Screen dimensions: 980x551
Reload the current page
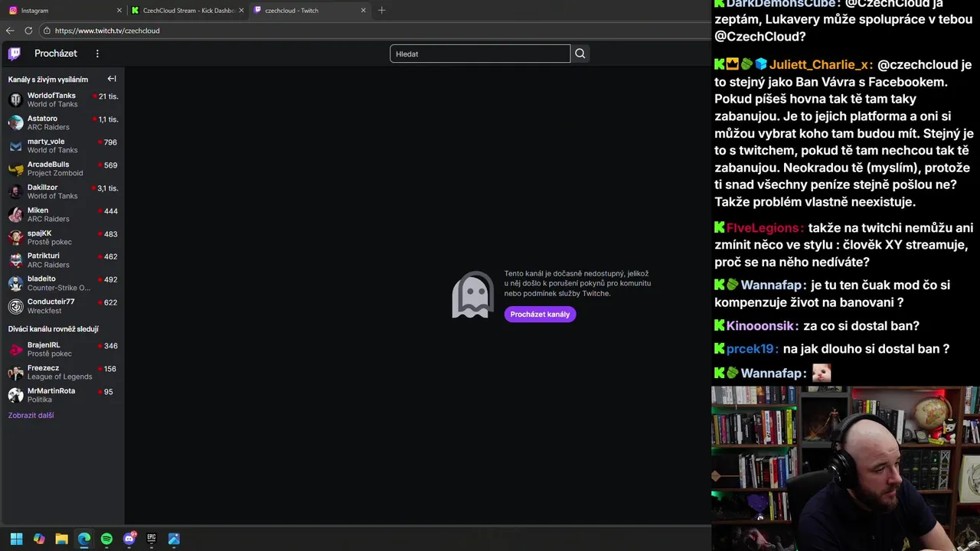(28, 31)
